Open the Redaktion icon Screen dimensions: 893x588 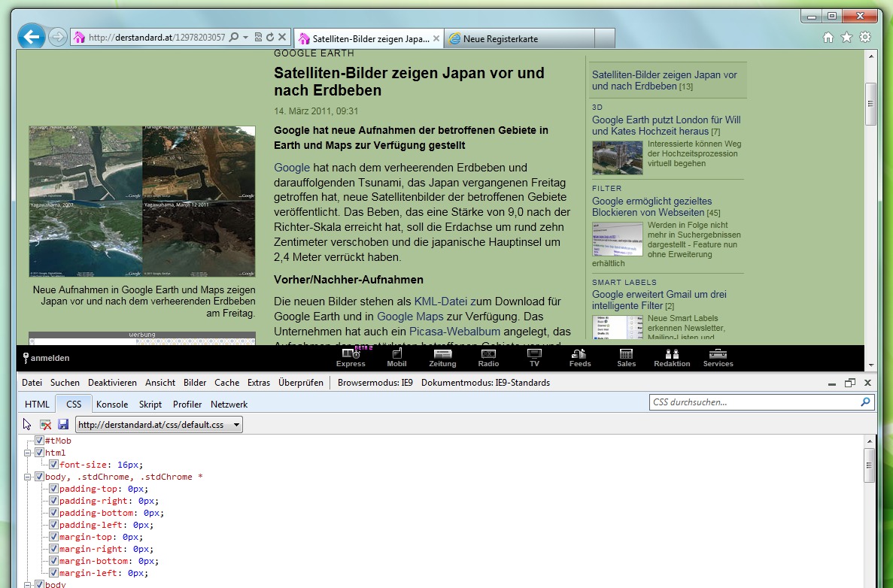(672, 358)
